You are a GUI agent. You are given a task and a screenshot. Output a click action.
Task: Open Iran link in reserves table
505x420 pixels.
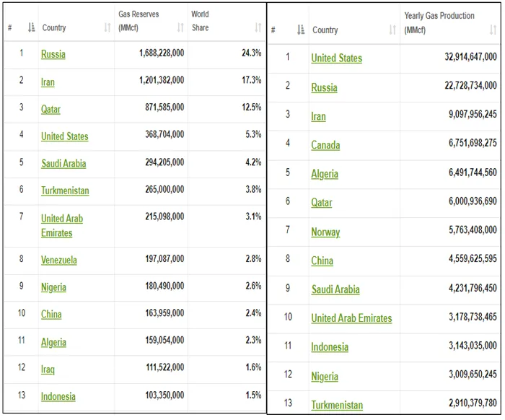pyautogui.click(x=48, y=82)
